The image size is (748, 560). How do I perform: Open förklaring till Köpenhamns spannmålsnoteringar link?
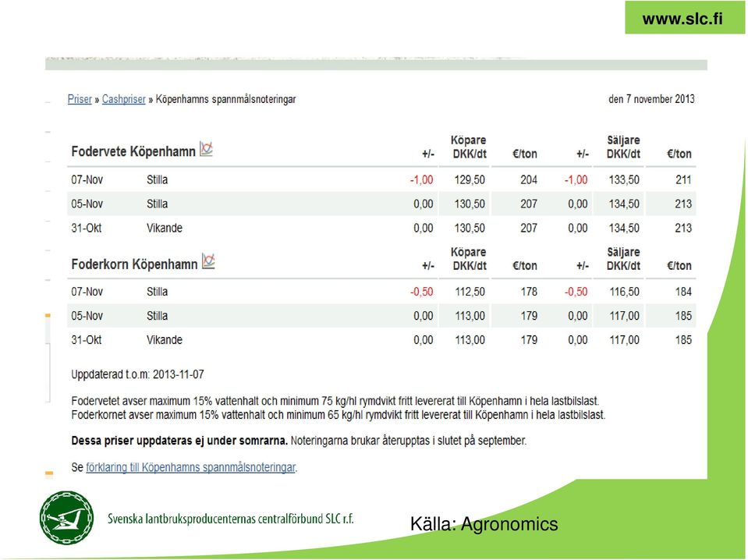pos(191,467)
